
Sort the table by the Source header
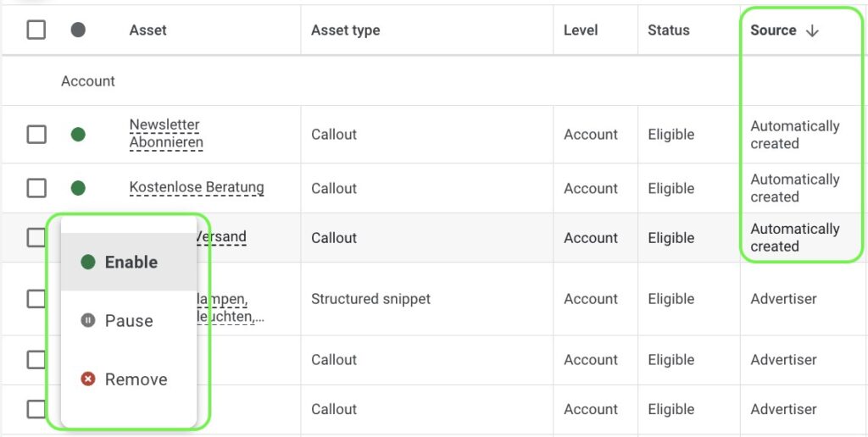773,30
